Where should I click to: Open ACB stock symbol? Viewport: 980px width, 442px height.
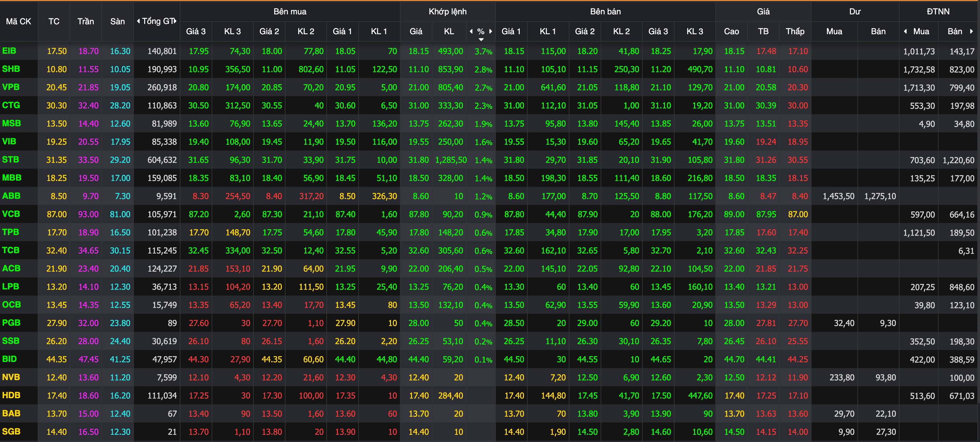pos(11,268)
